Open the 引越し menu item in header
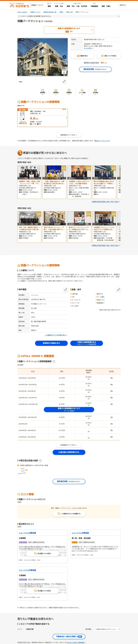Viewport: 138px width, 644px height. tap(108, 6)
